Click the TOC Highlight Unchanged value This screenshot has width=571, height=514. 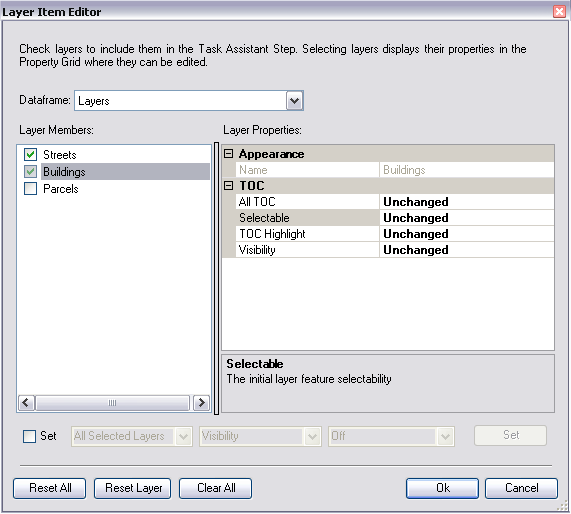tap(416, 234)
